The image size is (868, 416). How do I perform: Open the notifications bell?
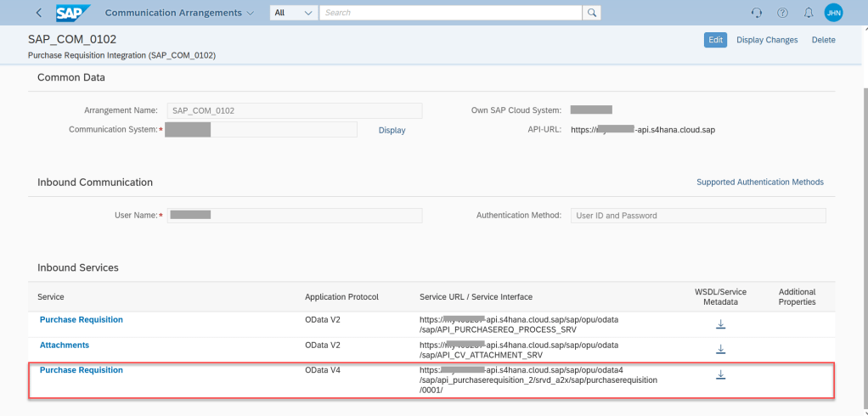point(808,13)
